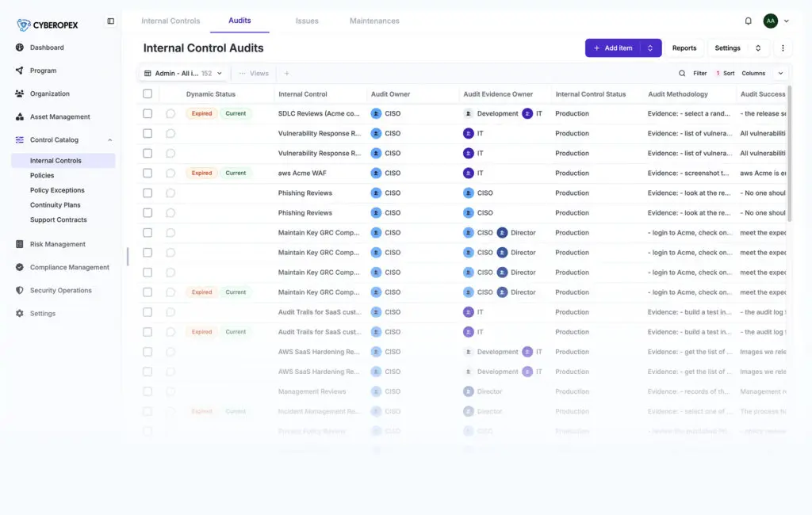Switch to the Issues tab
Viewport: 812px width, 515px height.
[307, 21]
